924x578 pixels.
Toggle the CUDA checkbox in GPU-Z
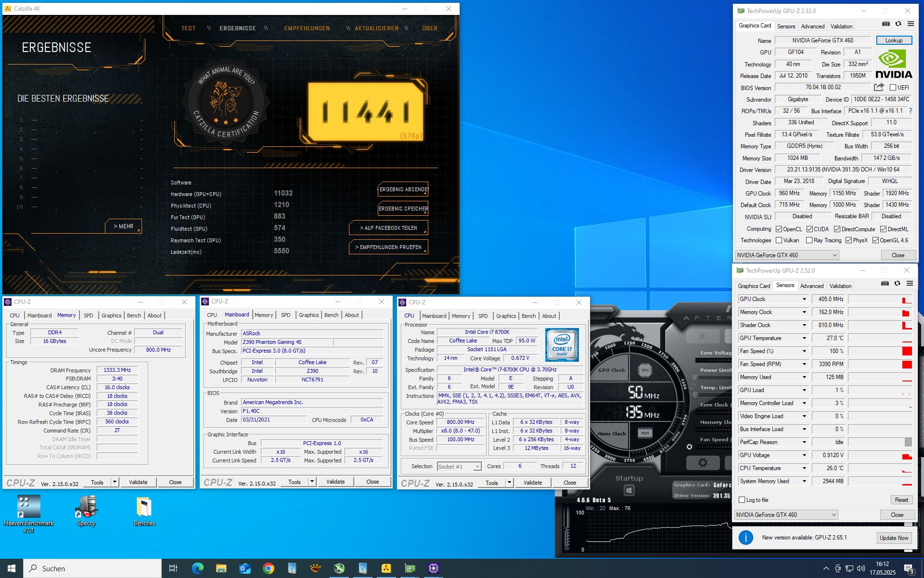click(x=809, y=229)
